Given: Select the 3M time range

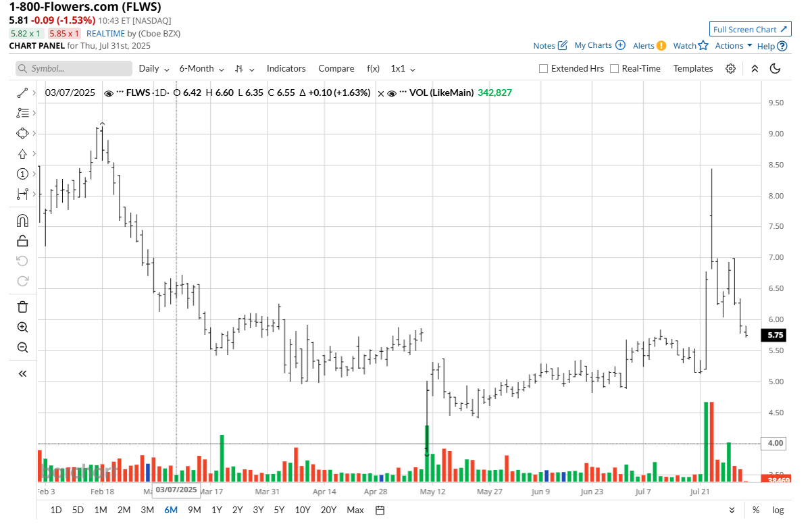Looking at the screenshot, I should 147,510.
